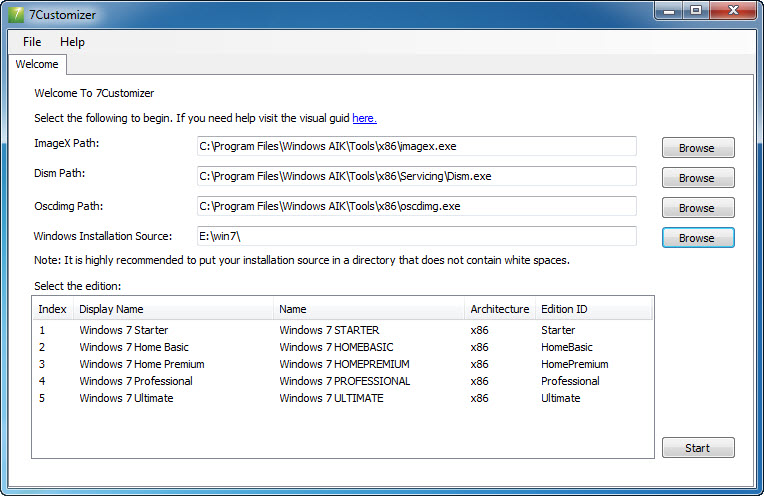Click the ImageX Path input field
Viewport: 764px width, 496px height.
(x=417, y=146)
